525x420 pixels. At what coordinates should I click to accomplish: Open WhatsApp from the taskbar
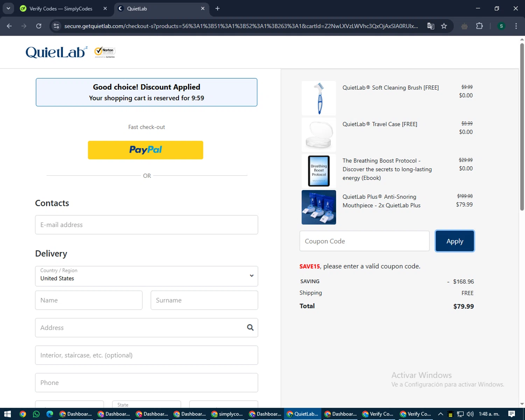click(36, 414)
